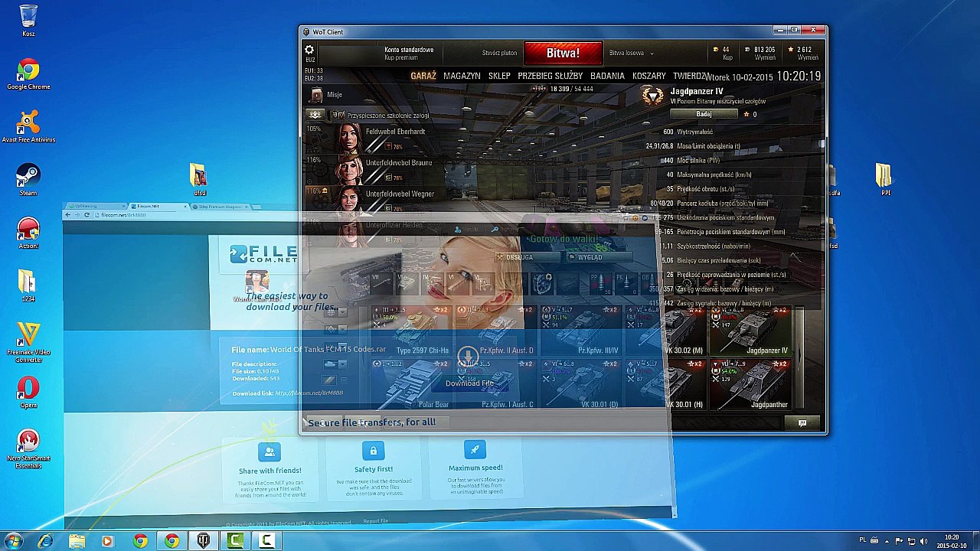Open the Windows Start menu
980x551 pixels.
(x=14, y=542)
